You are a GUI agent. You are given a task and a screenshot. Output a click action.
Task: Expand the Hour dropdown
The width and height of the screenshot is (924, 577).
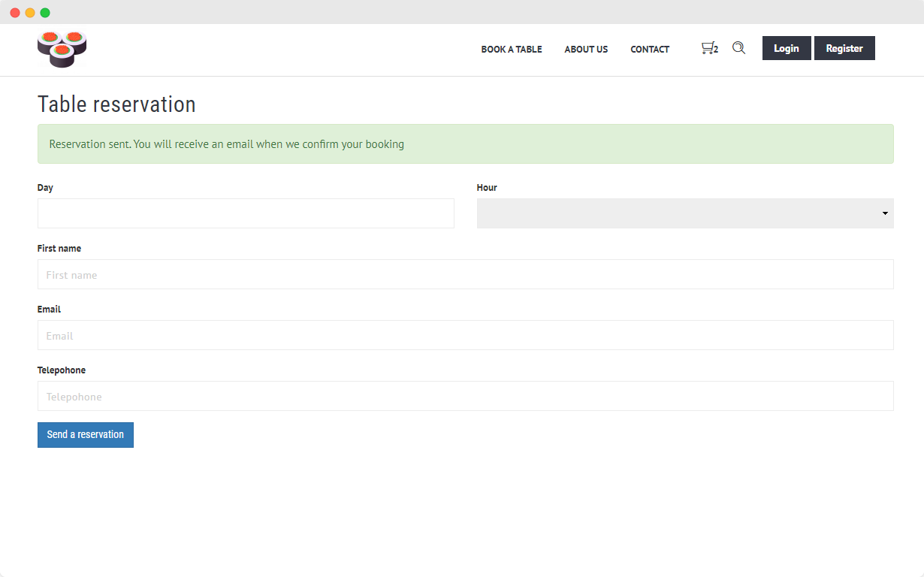pos(685,213)
